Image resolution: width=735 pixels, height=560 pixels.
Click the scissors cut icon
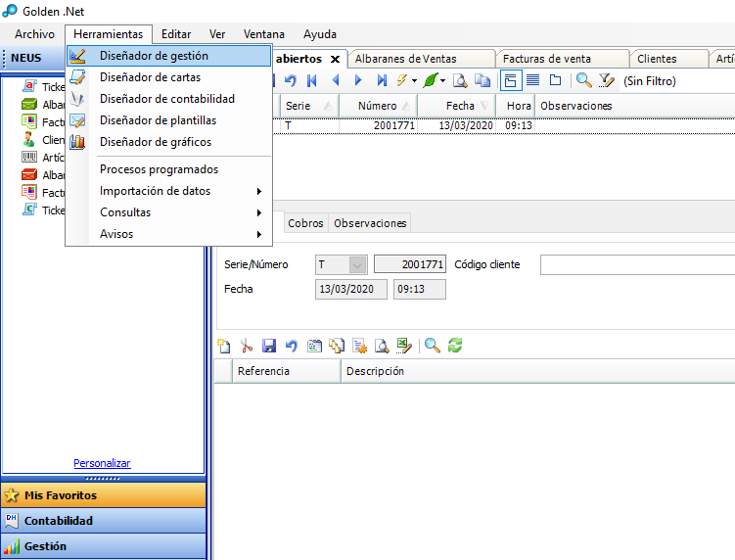(x=247, y=346)
